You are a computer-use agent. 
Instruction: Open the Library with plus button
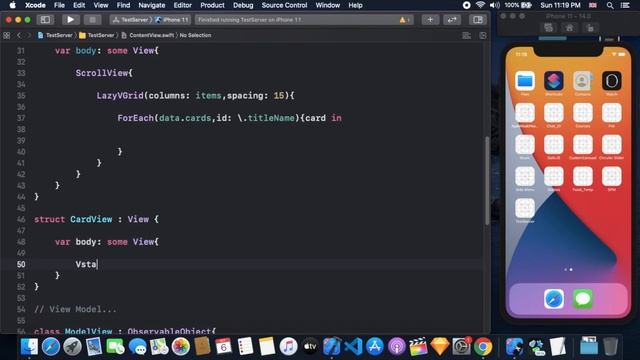(x=430, y=20)
